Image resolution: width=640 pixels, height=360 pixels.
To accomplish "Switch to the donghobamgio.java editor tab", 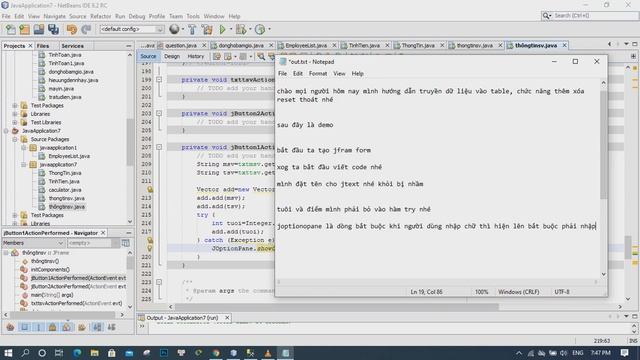I will click(x=241, y=45).
